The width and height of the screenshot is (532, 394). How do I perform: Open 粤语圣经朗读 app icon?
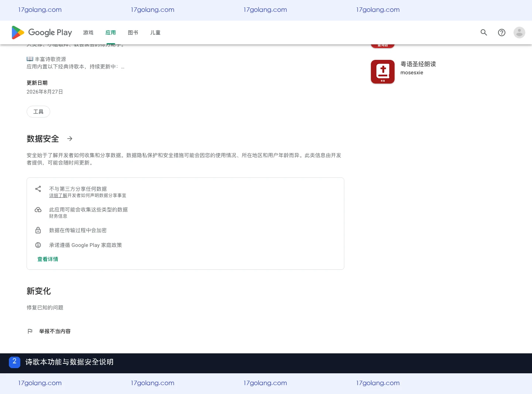click(383, 72)
